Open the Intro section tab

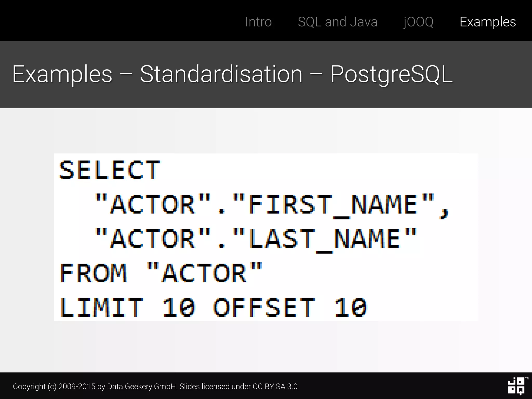258,22
